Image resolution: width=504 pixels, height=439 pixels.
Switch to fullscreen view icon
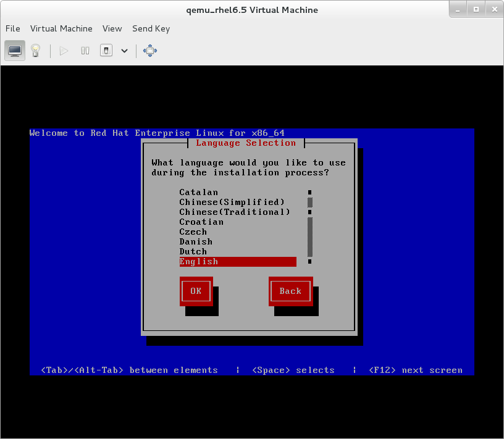[150, 51]
